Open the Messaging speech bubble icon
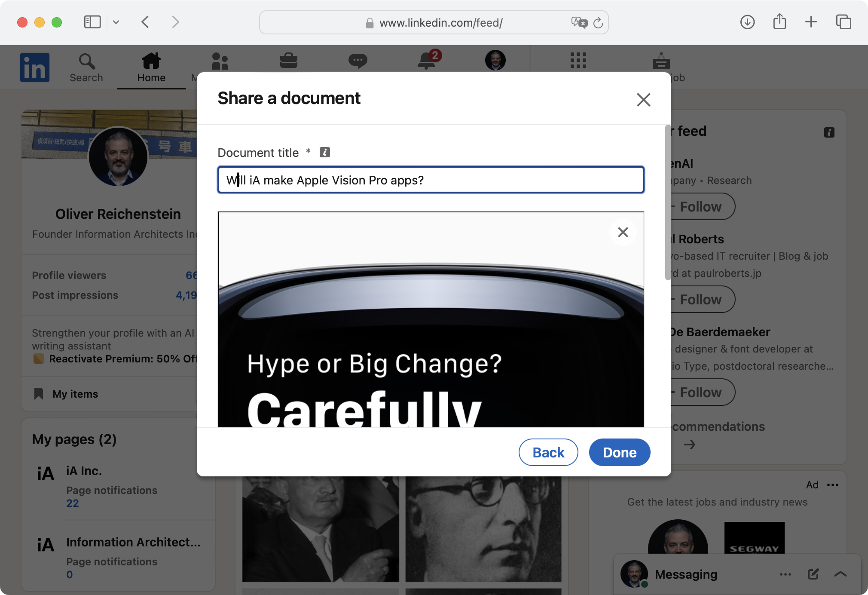The image size is (868, 595). tap(358, 61)
